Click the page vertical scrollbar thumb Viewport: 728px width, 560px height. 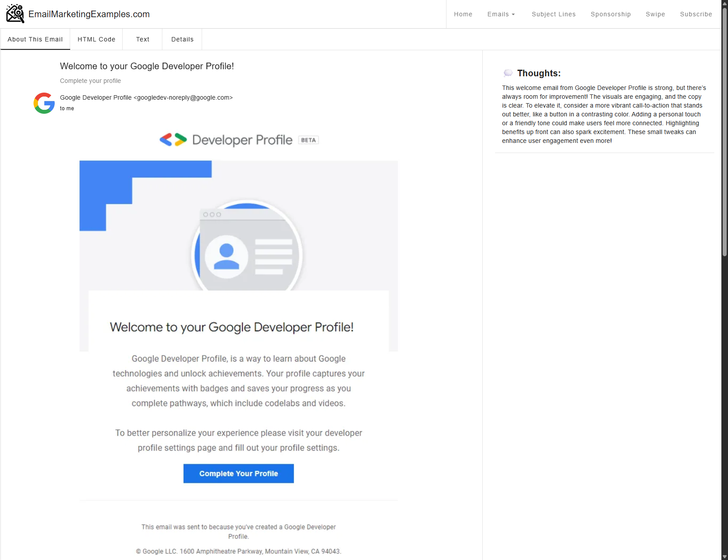(x=724, y=131)
